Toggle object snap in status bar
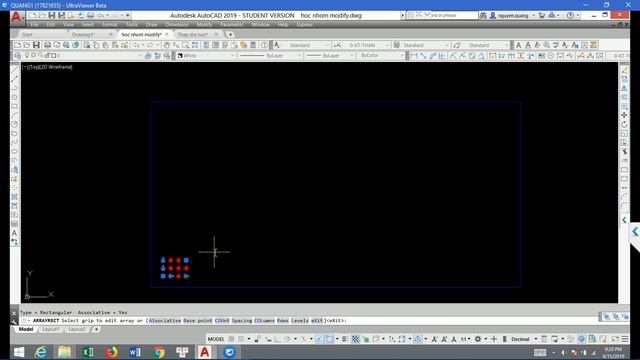This screenshot has width=640, height=360. point(329,339)
